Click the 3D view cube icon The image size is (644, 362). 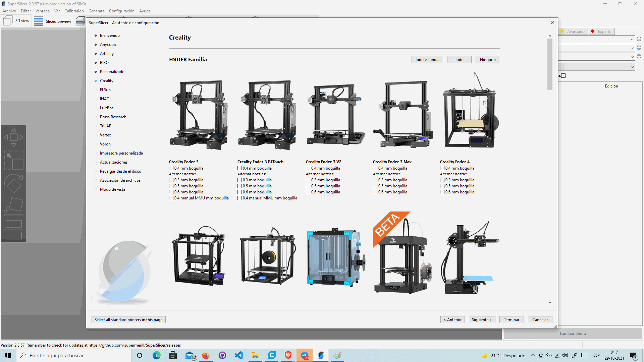(x=8, y=21)
